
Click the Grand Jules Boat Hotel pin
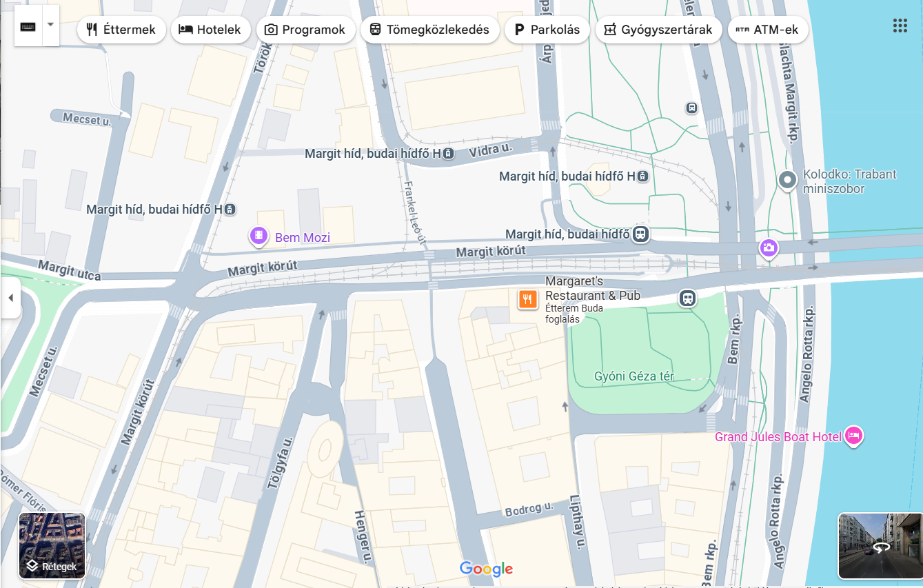click(x=854, y=436)
